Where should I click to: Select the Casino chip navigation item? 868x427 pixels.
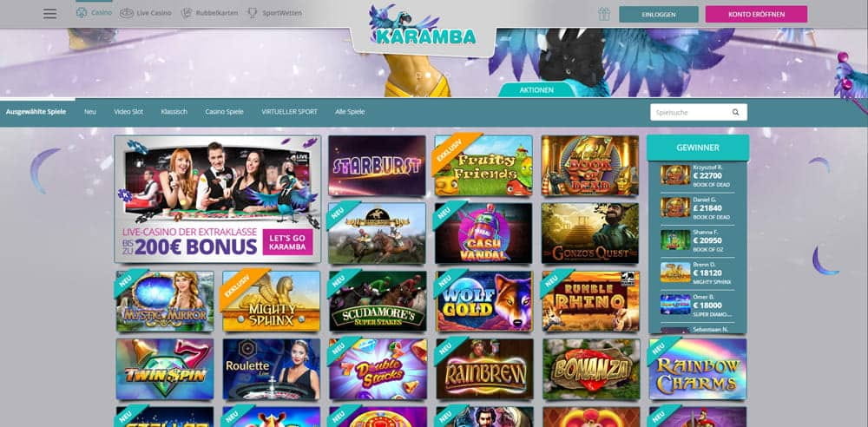click(x=94, y=13)
